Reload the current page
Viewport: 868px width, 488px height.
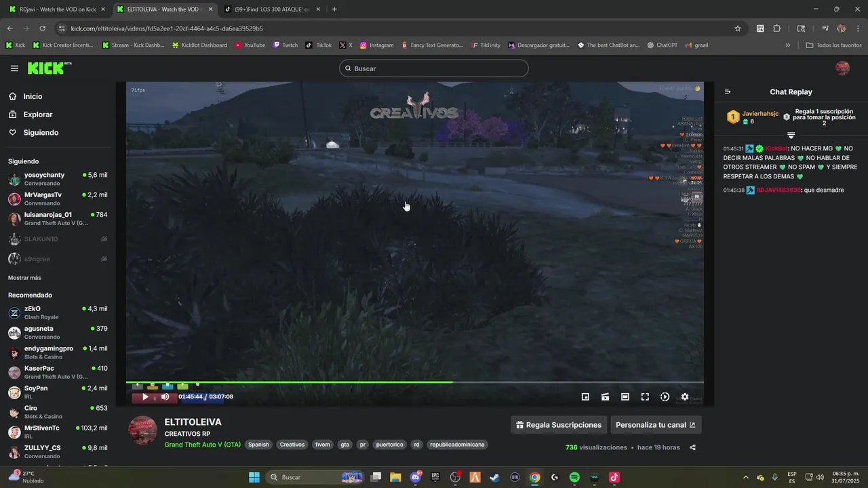(x=42, y=28)
